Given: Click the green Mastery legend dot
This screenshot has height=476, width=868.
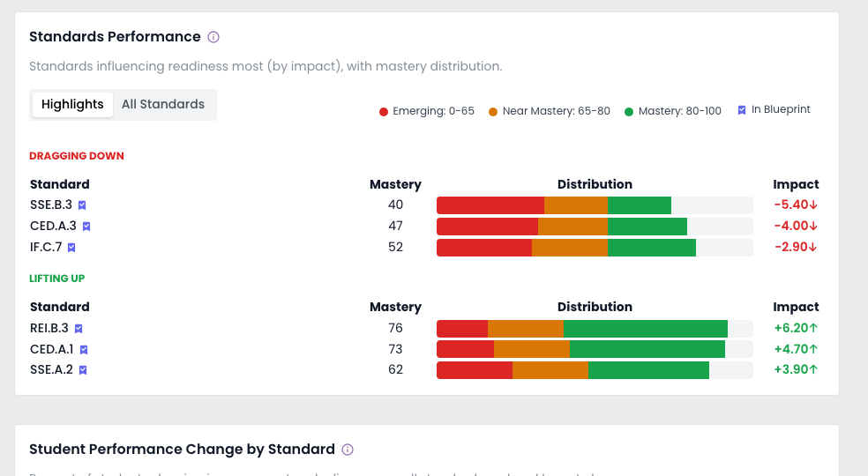Looking at the screenshot, I should tap(629, 112).
